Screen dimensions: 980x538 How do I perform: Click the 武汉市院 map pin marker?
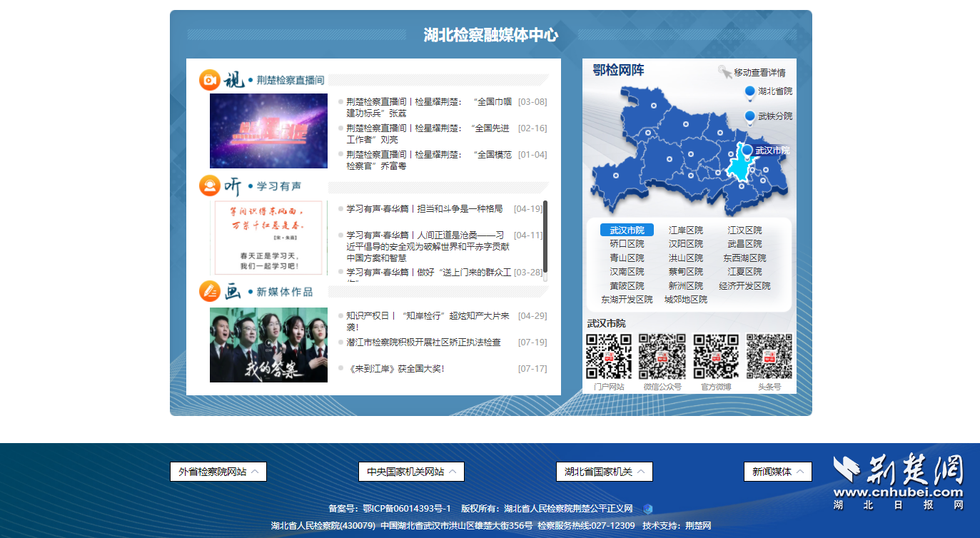747,151
